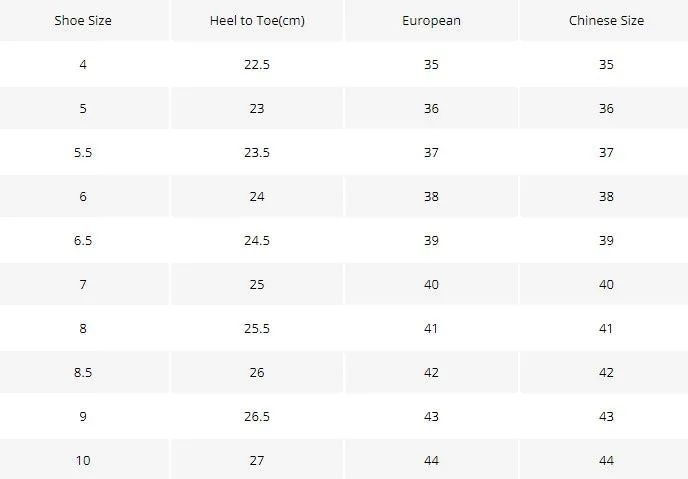Select Chinese size 39 cell
The image size is (688, 479).
(x=606, y=240)
